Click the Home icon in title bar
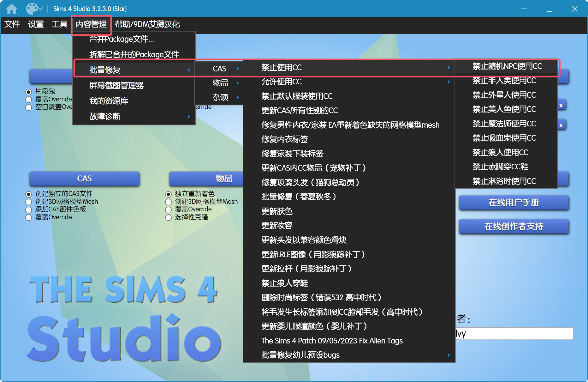Screen dimensions: 588x382 (12, 9)
